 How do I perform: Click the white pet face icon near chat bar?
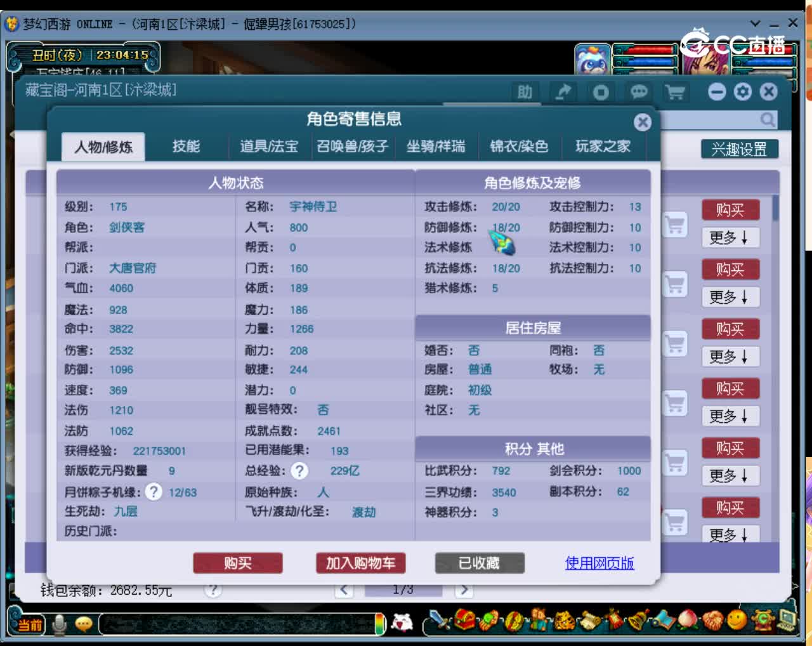click(x=402, y=623)
